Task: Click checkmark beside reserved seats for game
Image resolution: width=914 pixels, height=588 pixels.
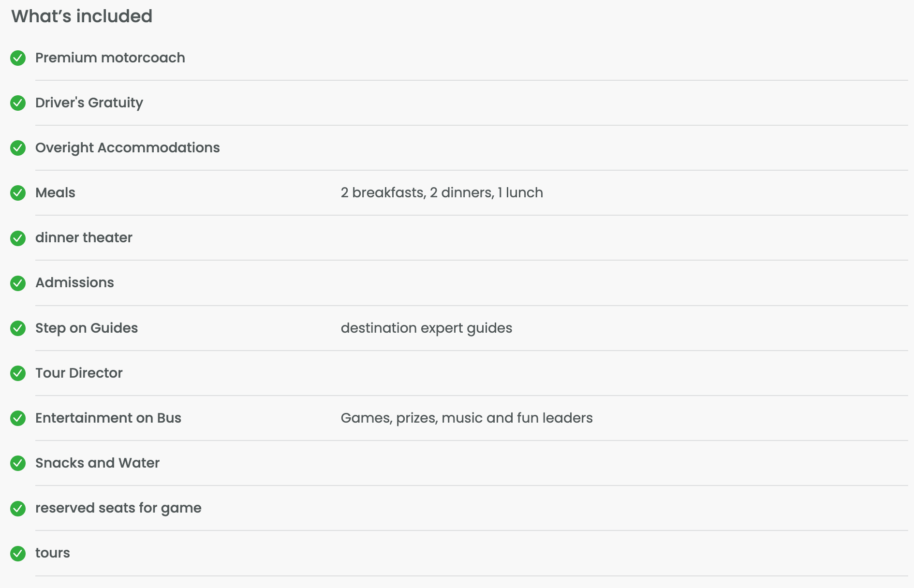Action: (18, 508)
